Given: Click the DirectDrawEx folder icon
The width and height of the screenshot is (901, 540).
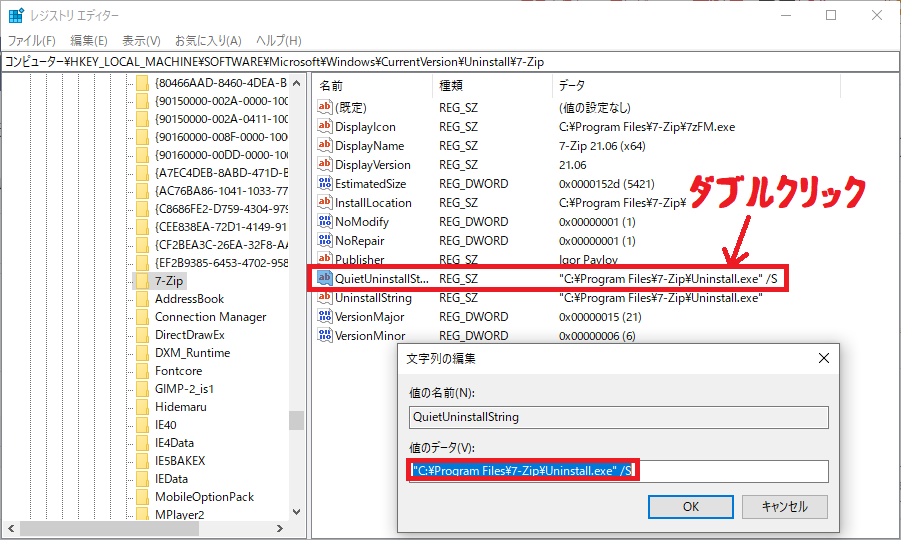Looking at the screenshot, I should pyautogui.click(x=142, y=335).
